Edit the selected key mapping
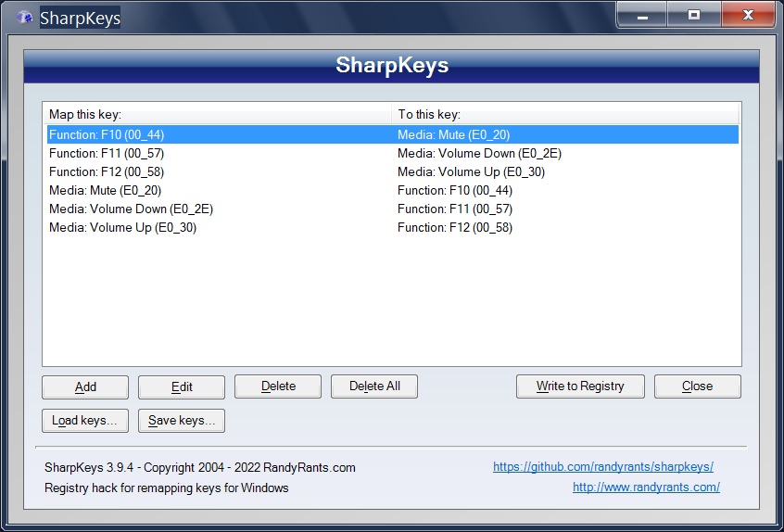Image resolution: width=784 pixels, height=532 pixels. point(182,387)
